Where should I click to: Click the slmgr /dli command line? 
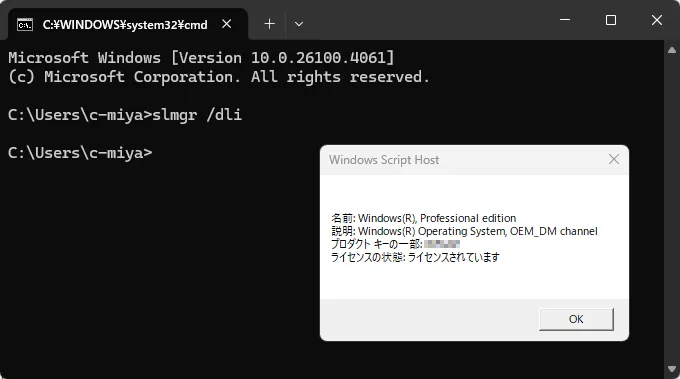tap(125, 115)
